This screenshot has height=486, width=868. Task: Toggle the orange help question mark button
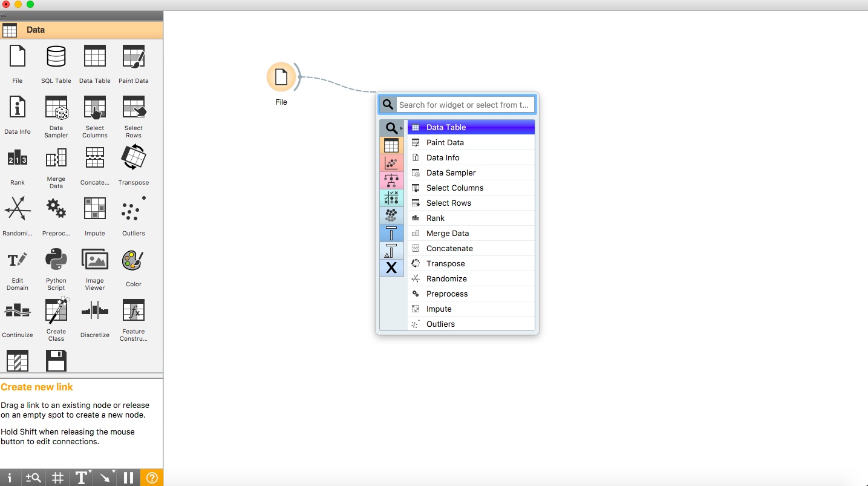[152, 478]
